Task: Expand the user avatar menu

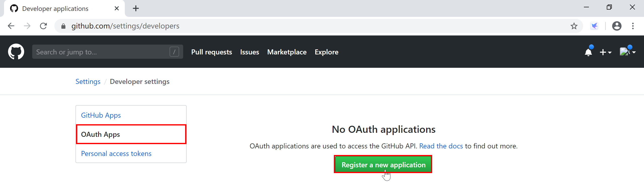Action: [627, 52]
